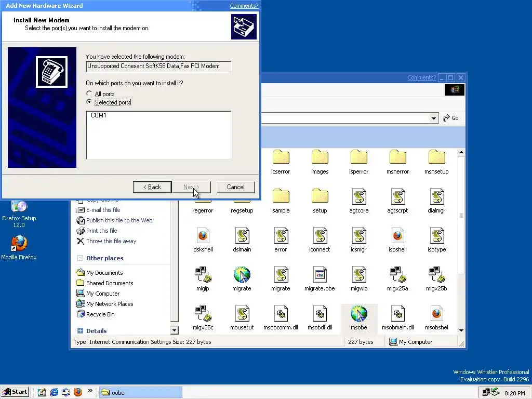Image resolution: width=532 pixels, height=399 pixels.
Task: Select the msobe application icon
Action: 358,318
